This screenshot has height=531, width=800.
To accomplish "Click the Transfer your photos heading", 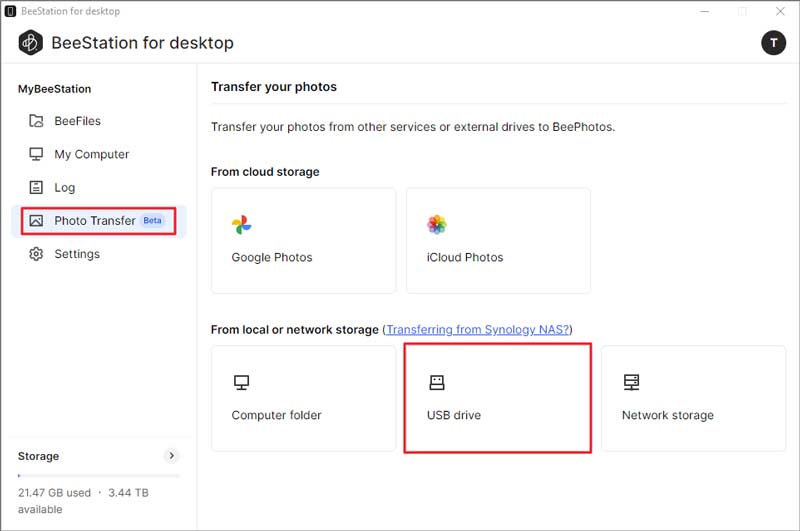I will [274, 87].
